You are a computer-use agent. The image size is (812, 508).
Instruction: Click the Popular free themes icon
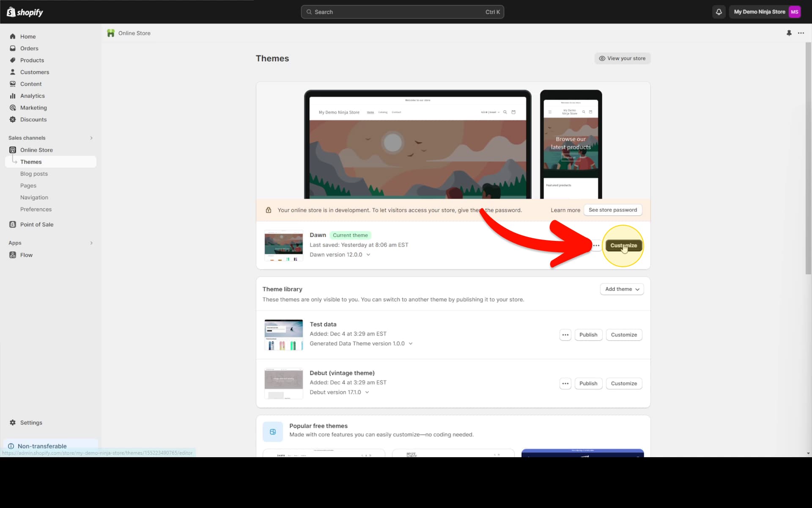pyautogui.click(x=273, y=432)
